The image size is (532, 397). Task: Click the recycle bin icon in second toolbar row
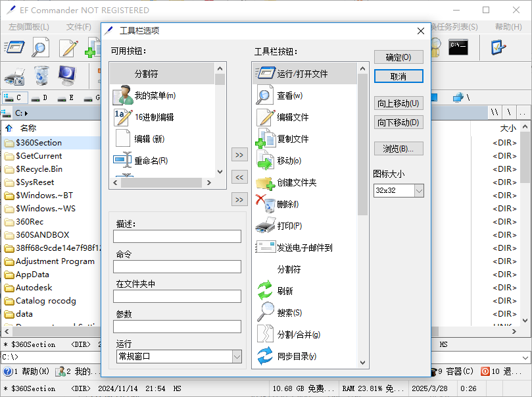coord(41,76)
